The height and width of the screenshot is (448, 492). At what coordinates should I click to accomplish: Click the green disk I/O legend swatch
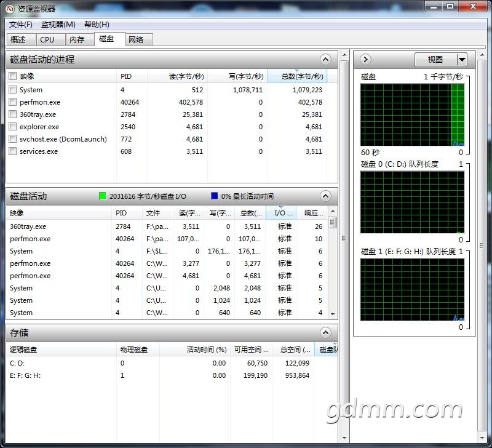[103, 196]
